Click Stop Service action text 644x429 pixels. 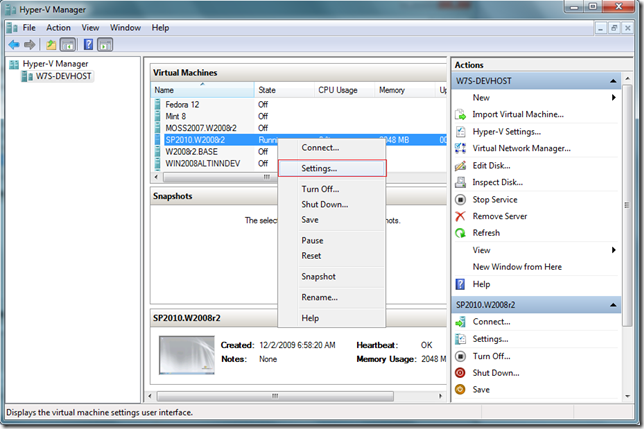point(495,200)
